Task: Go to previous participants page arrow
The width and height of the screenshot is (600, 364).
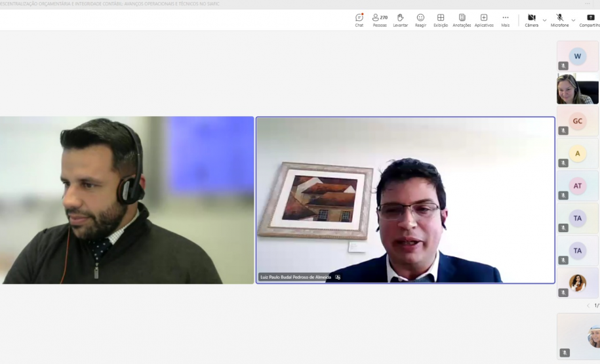Action: pyautogui.click(x=588, y=306)
